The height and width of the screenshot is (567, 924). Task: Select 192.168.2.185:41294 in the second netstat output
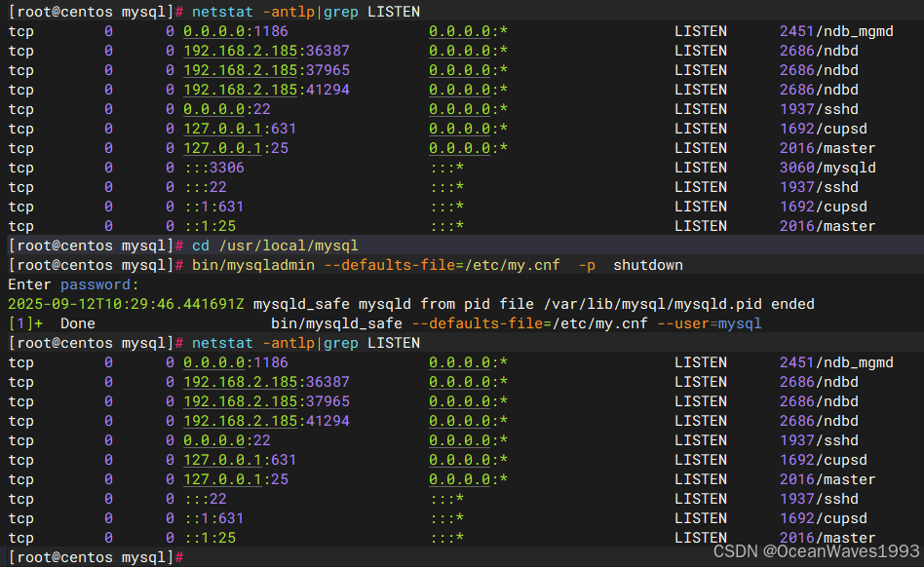266,421
